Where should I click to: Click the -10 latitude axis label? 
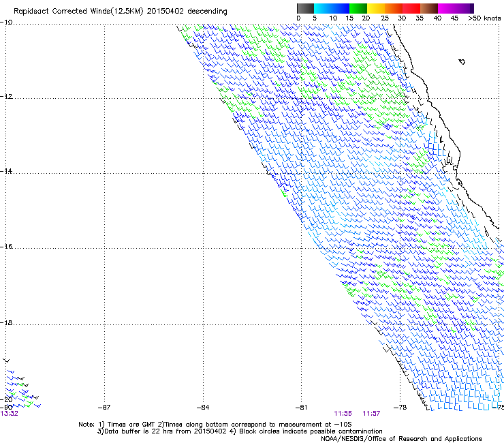pyautogui.click(x=6, y=22)
